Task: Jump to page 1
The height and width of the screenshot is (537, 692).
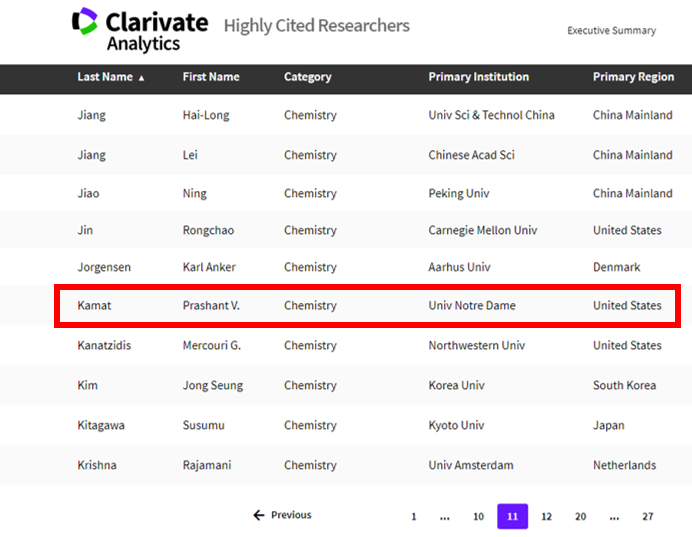Action: coord(414,516)
